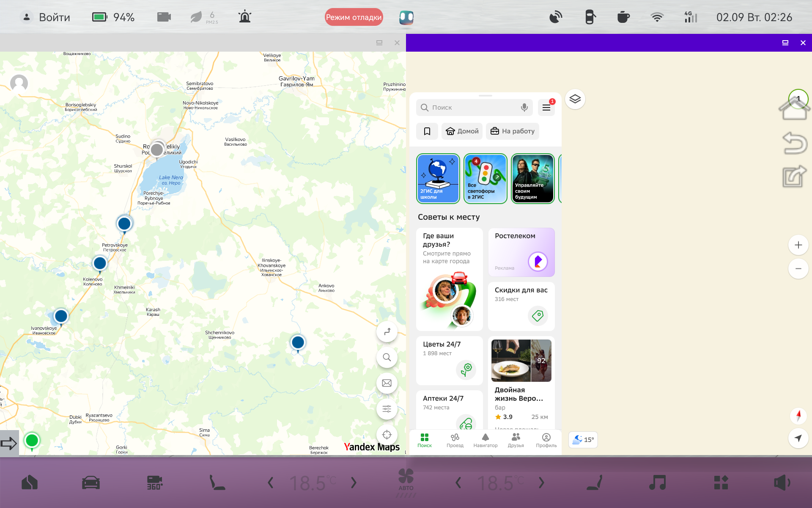Open the Двойная жизнь Веро… bar card
This screenshot has width=812, height=508.
[521, 383]
